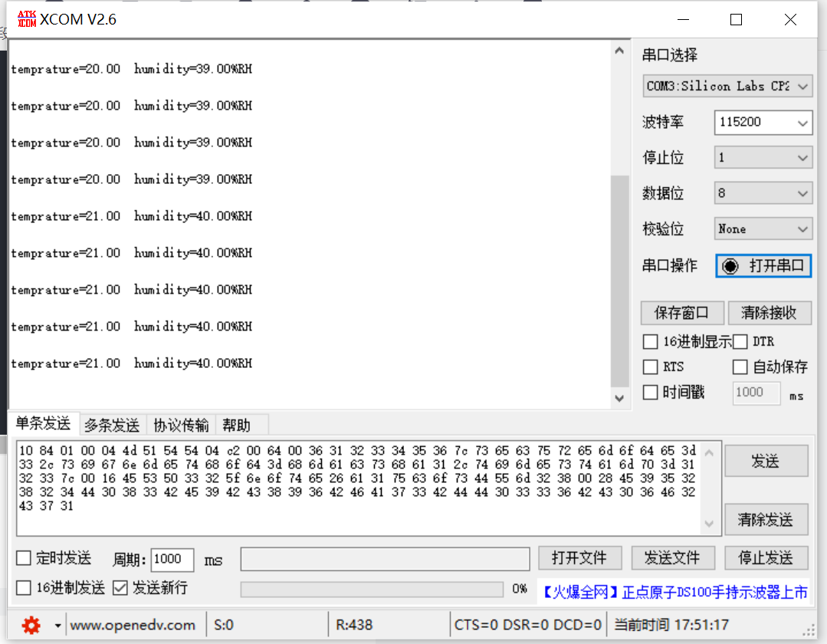Click 停止发送 stop sending button
The height and width of the screenshot is (644, 827).
(766, 558)
